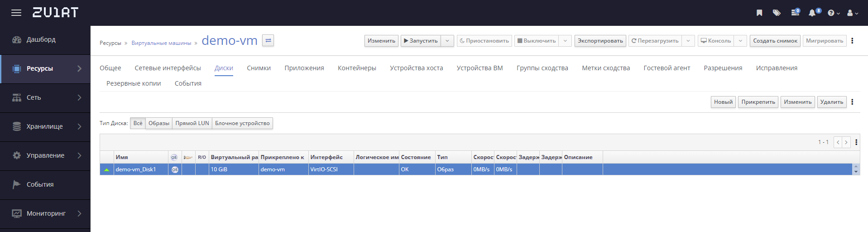Select Блочное устройство disk type filter
The height and width of the screenshot is (232, 868).
[x=242, y=123]
